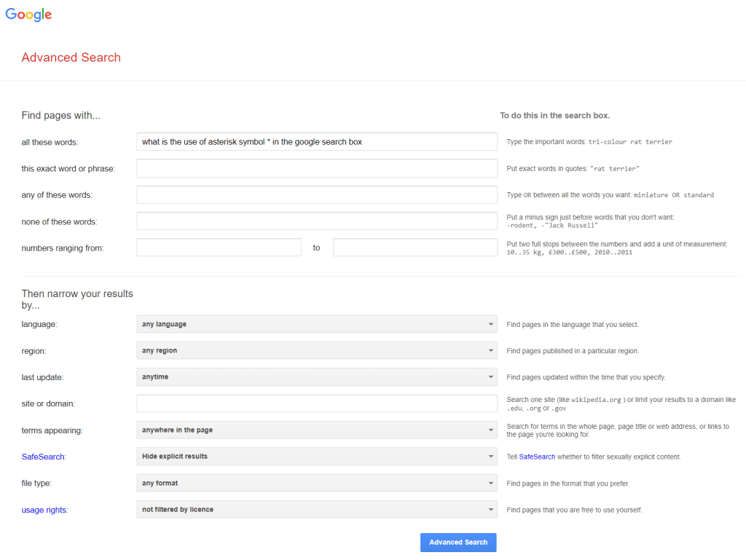746x560 pixels.
Task: Click 'Find pages in the format that you prefer.'
Action: click(x=568, y=484)
